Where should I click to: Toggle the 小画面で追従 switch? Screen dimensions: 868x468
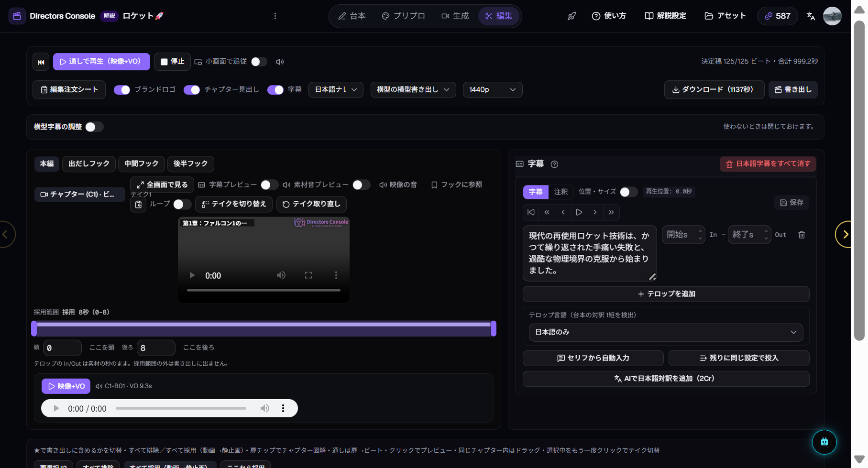[x=259, y=62]
